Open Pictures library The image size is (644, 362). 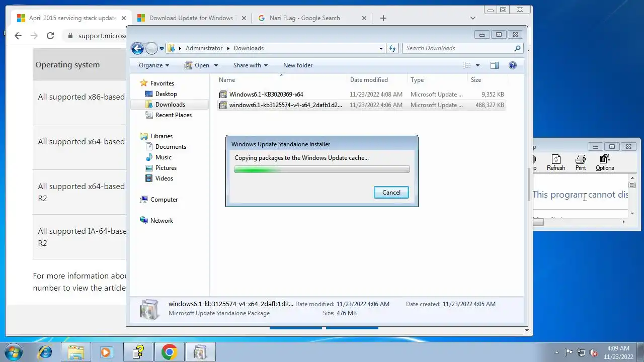point(166,168)
